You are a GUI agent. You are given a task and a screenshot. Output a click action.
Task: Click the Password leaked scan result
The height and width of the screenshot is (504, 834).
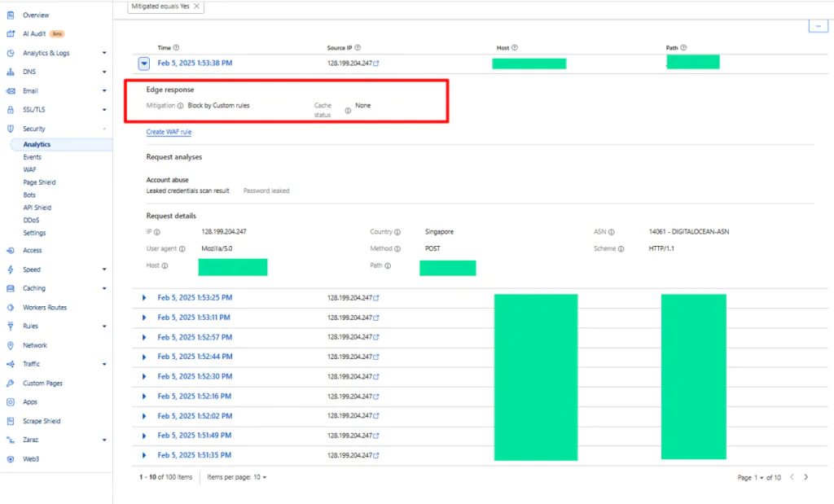coord(266,191)
